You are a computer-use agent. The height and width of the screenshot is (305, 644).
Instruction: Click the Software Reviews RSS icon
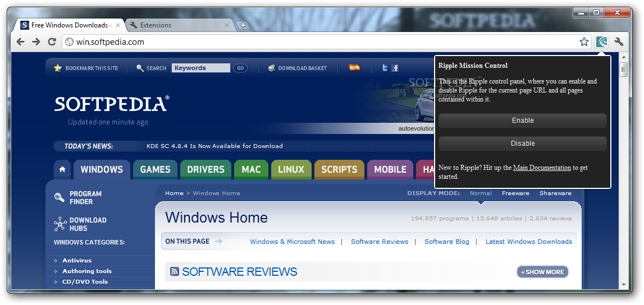tap(175, 271)
